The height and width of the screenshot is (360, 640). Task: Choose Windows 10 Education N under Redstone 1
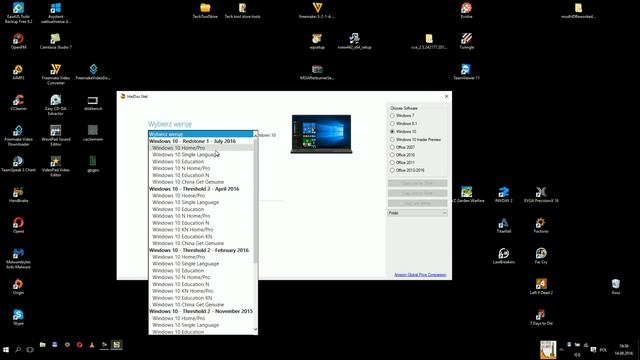click(201, 175)
